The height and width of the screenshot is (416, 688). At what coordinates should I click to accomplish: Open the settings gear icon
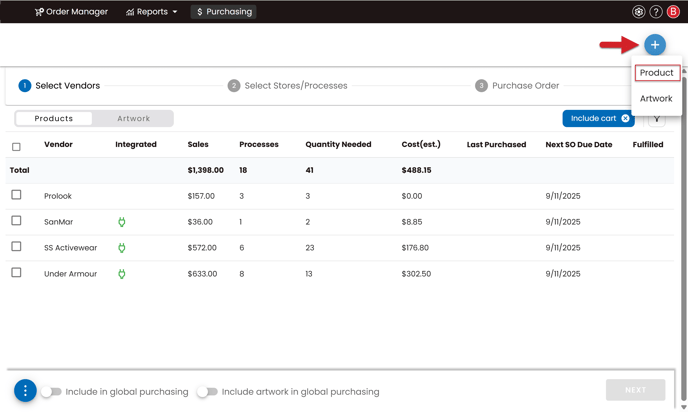click(638, 12)
